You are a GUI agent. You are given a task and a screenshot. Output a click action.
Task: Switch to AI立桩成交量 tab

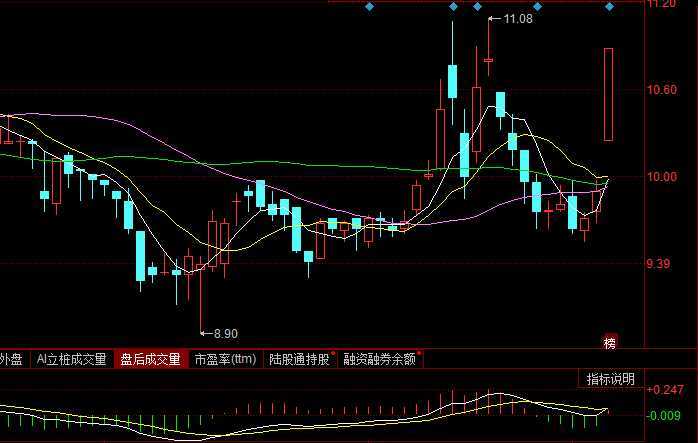tap(72, 359)
